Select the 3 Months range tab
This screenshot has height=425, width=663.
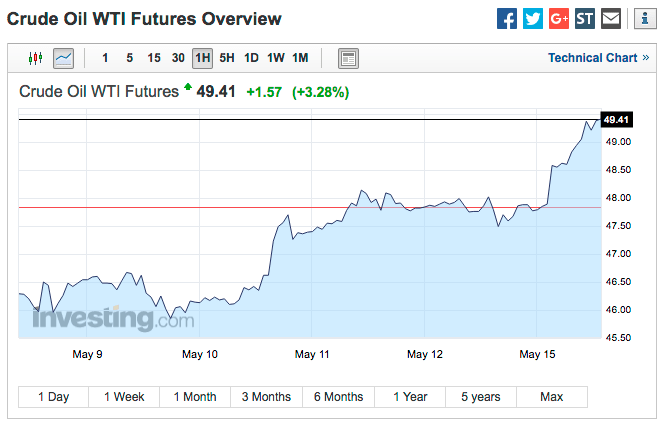266,397
